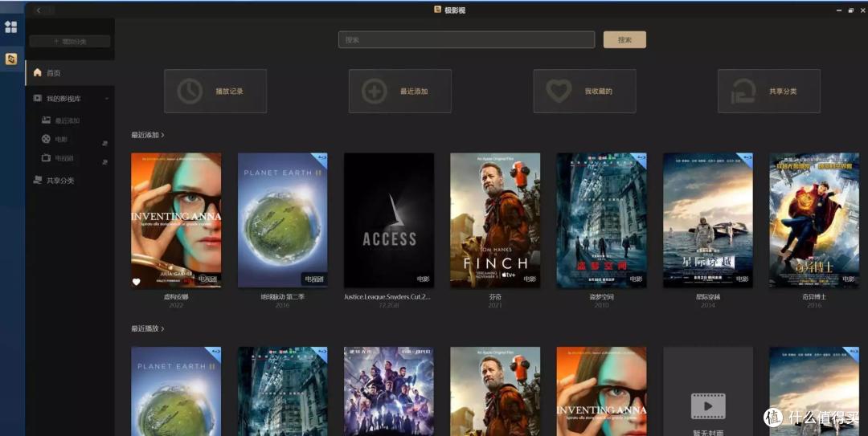This screenshot has height=436, width=868.
Task: Click Blu-ray badge on 盗梦空间 poster in recently added
Action: coord(640,160)
